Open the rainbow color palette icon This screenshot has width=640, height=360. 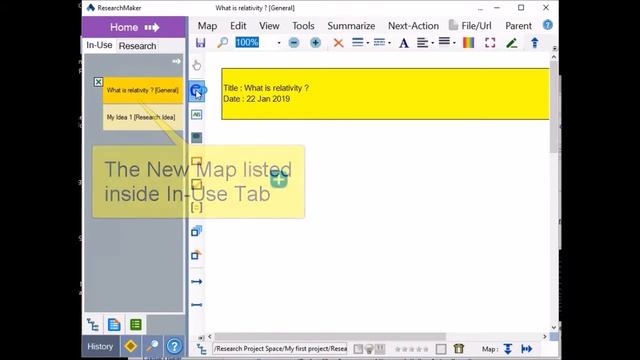(x=469, y=42)
